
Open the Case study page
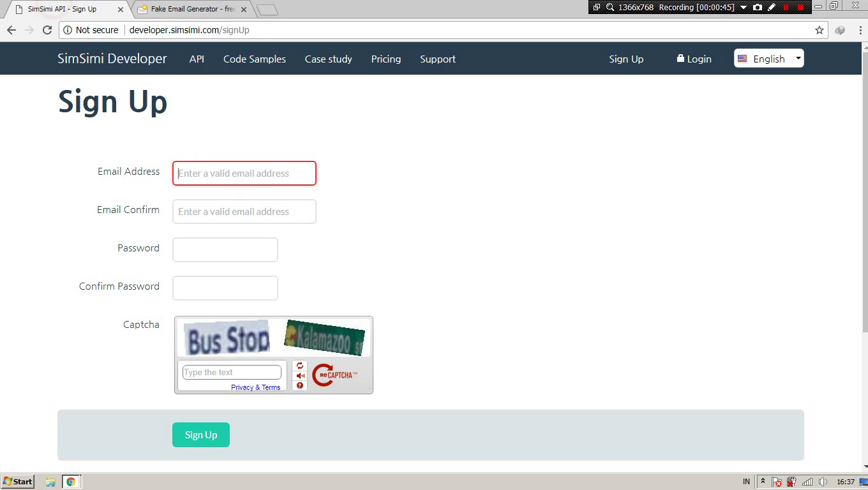(329, 59)
